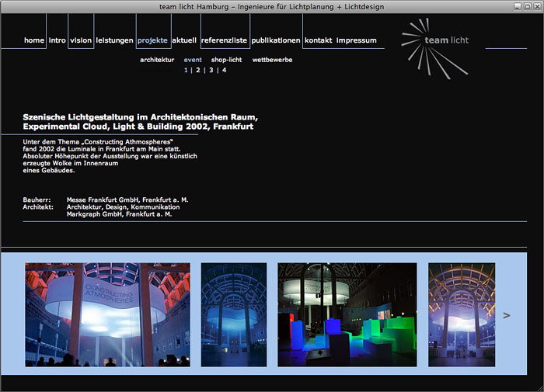Click the text 'Messe Frankfurt GmbH, Frankfurt a. M.'
Screen dimensions: 544x392
(x=127, y=200)
